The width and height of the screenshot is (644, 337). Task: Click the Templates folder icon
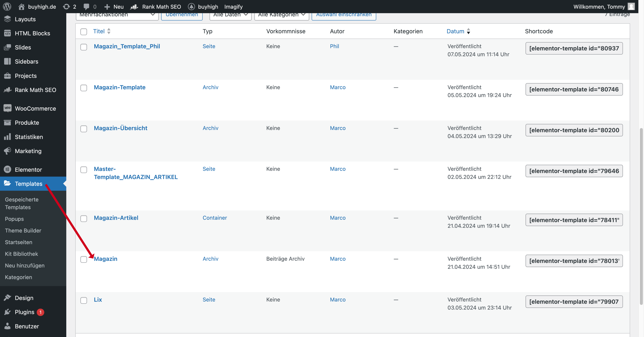[x=8, y=183]
